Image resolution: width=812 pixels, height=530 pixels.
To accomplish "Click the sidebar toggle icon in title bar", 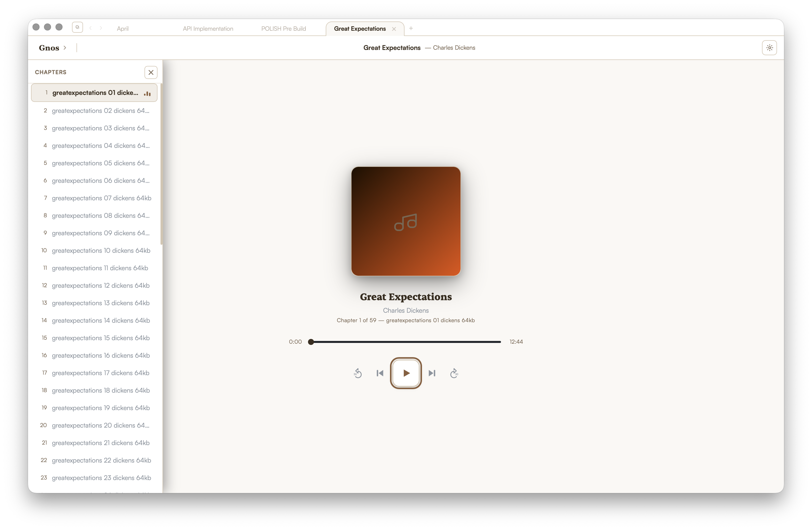I will point(77,27).
